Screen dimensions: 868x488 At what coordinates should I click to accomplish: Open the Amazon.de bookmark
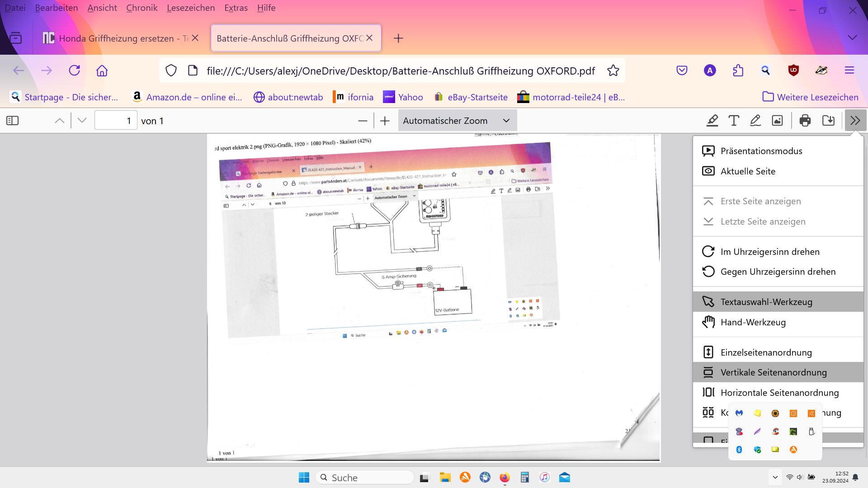[x=187, y=97]
